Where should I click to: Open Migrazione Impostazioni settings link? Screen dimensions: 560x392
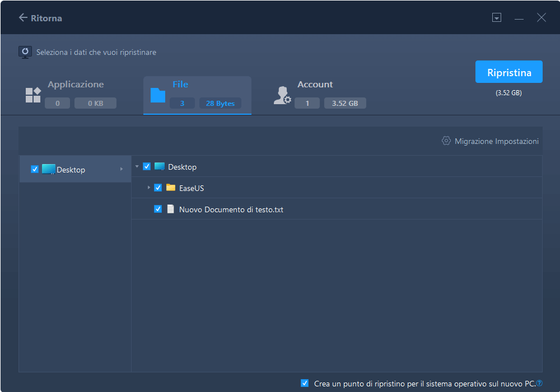(496, 141)
